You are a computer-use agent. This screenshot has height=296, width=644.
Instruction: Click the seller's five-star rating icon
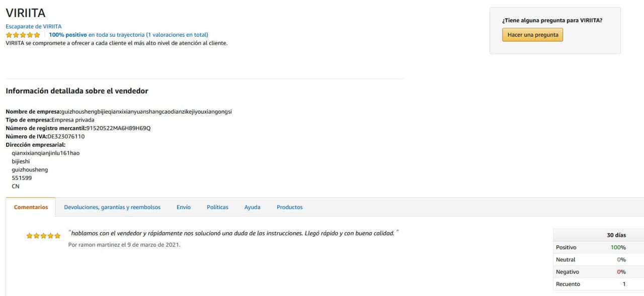click(x=23, y=35)
